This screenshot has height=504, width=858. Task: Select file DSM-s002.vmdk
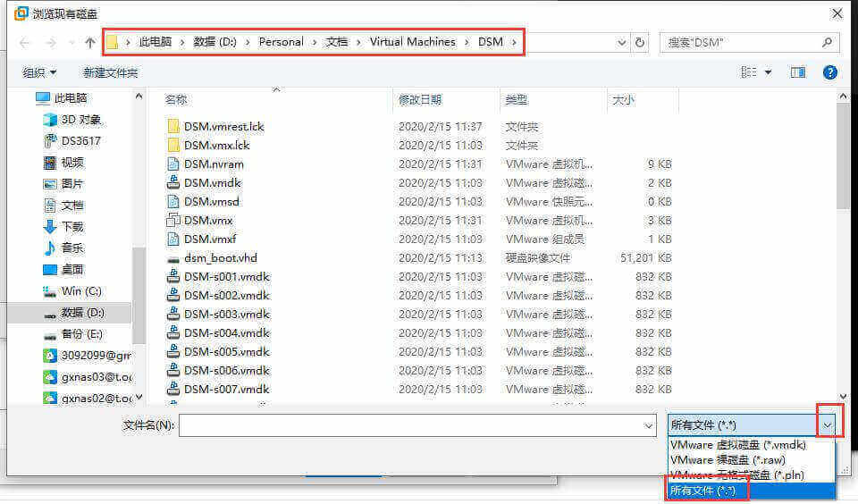(x=226, y=296)
